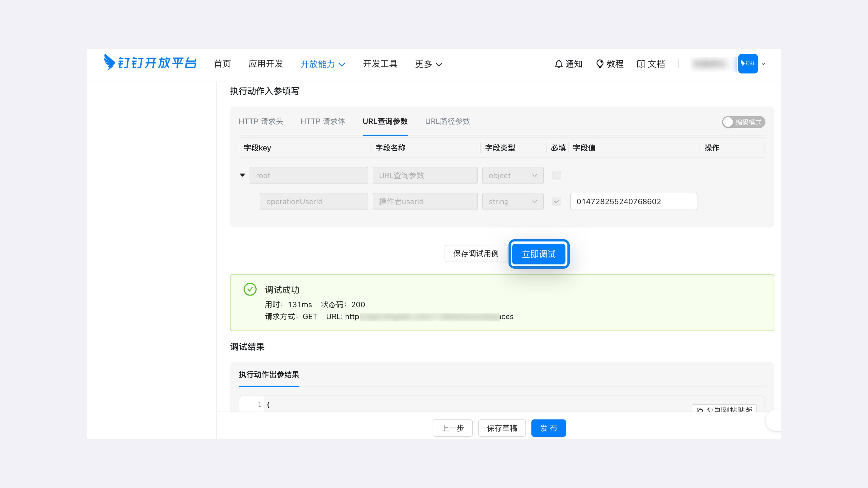The image size is (868, 488).
Task: Click the 调试结果 heading
Action: (x=247, y=347)
